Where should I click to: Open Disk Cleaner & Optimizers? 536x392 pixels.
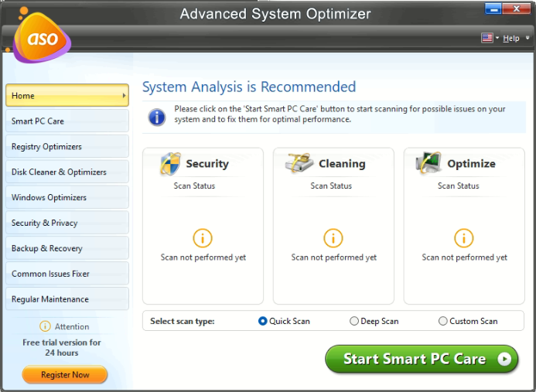67,172
